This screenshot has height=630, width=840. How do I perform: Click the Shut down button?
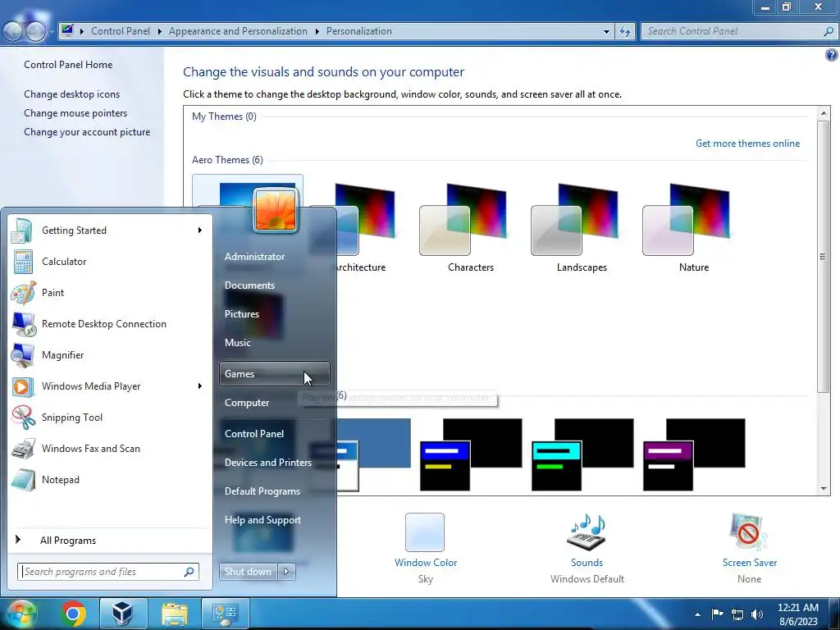point(248,572)
